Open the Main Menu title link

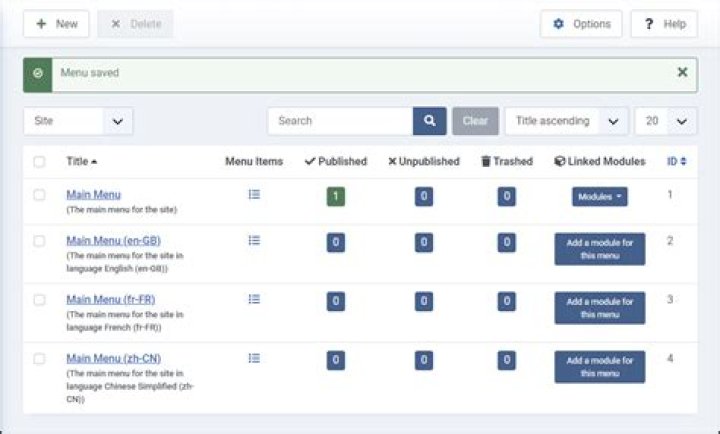[94, 195]
